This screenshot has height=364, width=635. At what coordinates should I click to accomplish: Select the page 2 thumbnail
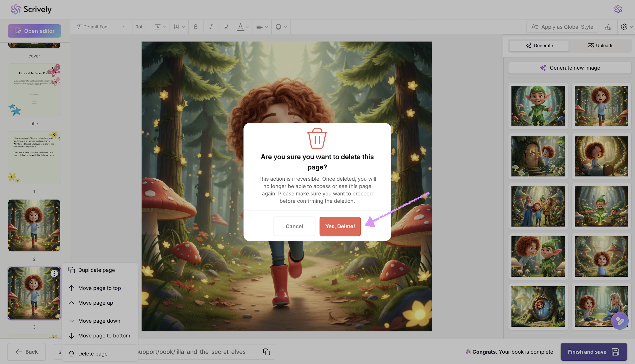point(34,225)
